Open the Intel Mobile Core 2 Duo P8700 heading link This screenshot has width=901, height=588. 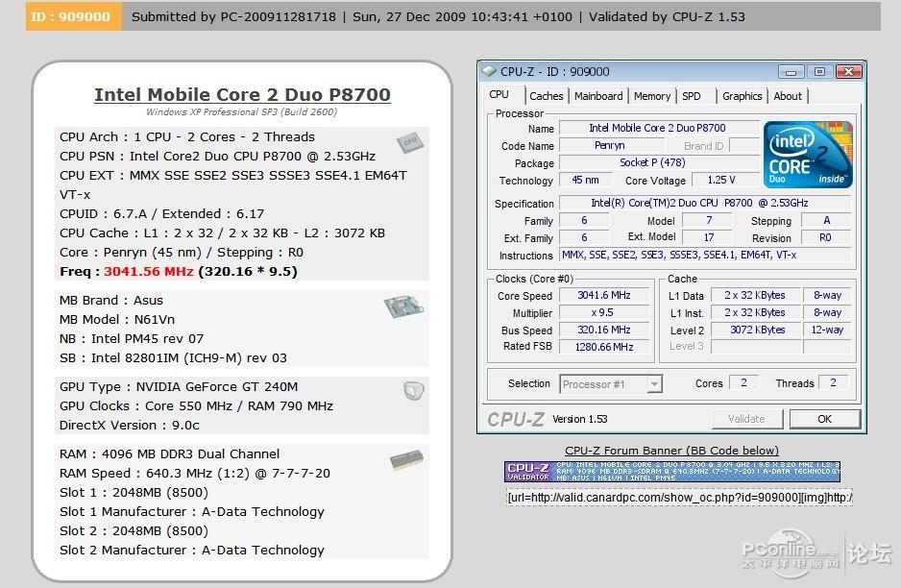click(x=242, y=94)
